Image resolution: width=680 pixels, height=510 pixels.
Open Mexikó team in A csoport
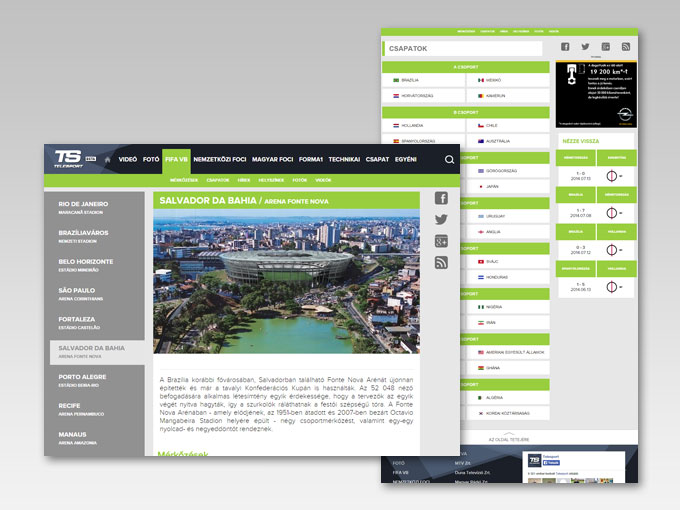508,80
